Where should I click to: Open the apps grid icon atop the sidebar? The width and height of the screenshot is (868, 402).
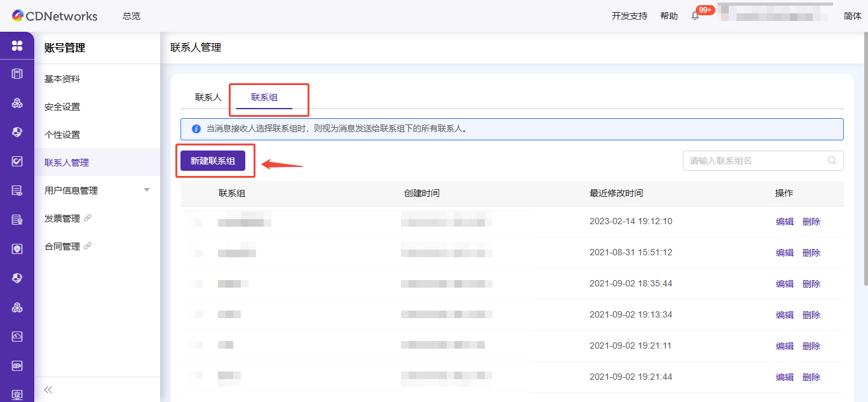click(x=17, y=46)
